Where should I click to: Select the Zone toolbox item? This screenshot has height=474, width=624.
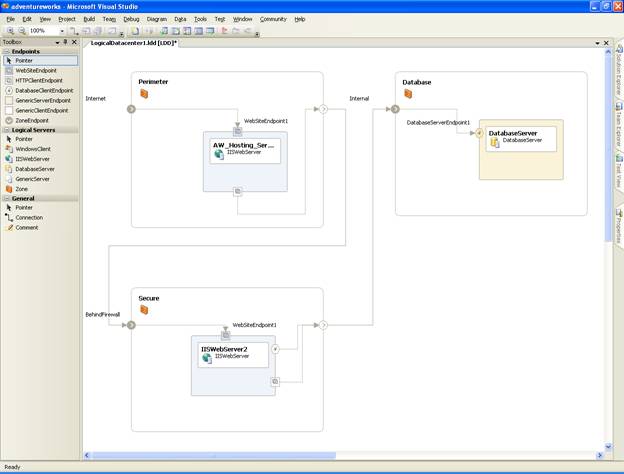pyautogui.click(x=41, y=189)
